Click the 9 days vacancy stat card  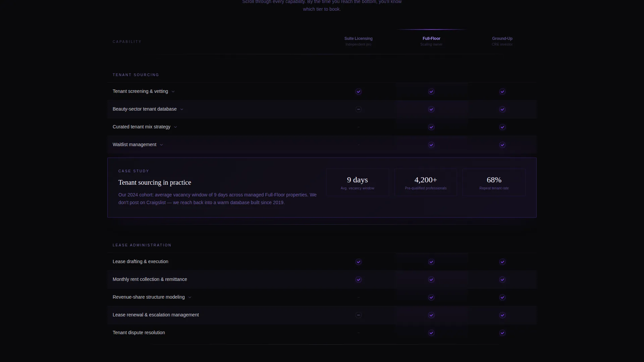tap(358, 182)
